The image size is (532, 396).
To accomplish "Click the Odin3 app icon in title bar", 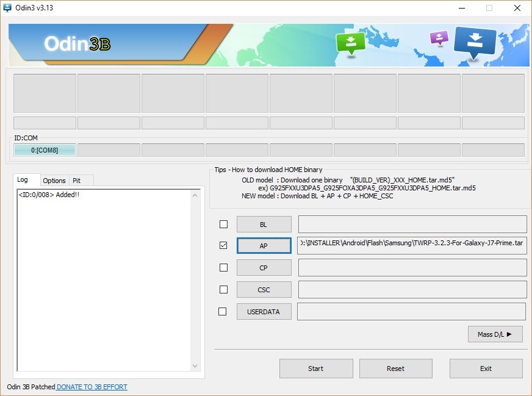I will (x=7, y=7).
